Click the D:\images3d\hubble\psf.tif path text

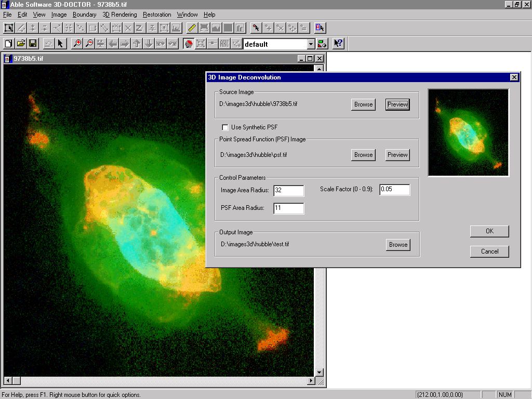coord(254,155)
